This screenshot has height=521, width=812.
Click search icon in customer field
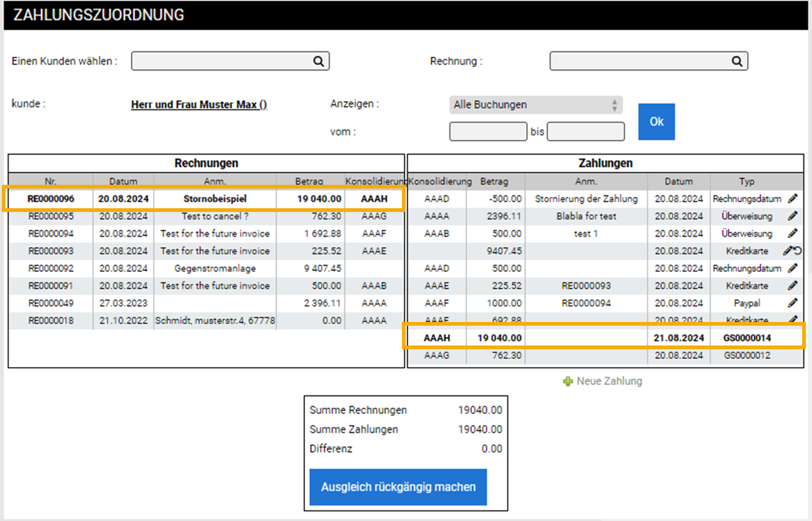point(318,61)
